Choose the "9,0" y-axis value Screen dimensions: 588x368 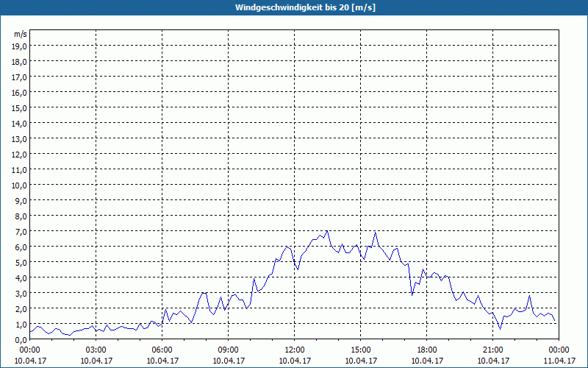coord(21,200)
